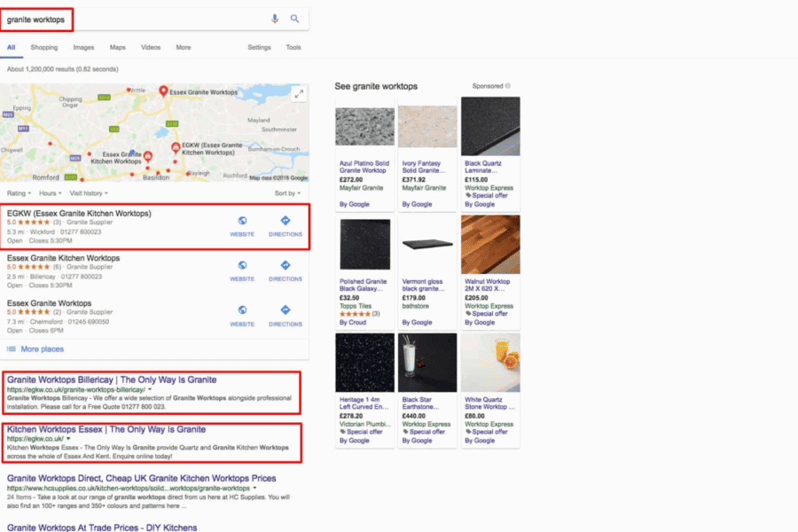
Task: Click Sponsored info icon in shopping panel
Action: [508, 86]
